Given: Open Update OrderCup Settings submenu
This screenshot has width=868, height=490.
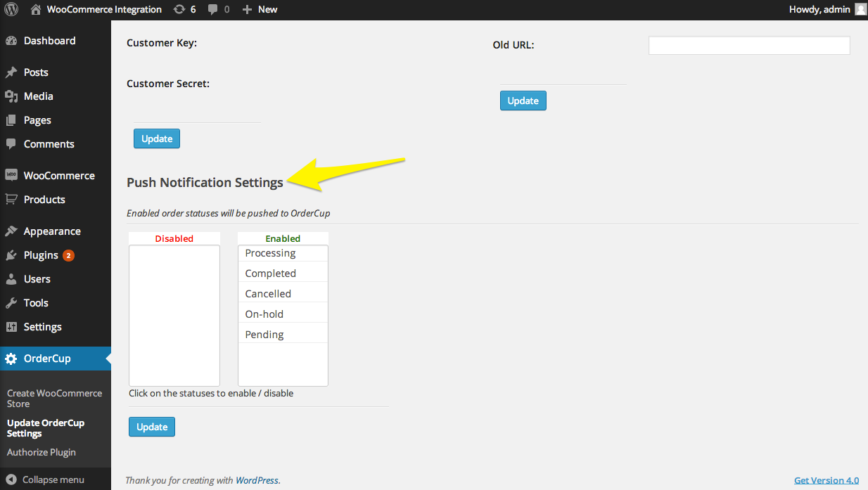Looking at the screenshot, I should coord(46,428).
